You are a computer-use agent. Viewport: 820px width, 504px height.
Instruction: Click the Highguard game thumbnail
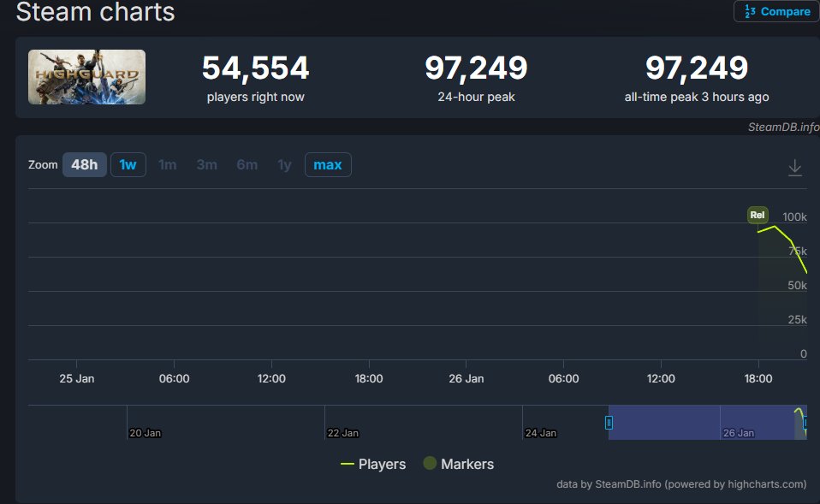click(86, 77)
